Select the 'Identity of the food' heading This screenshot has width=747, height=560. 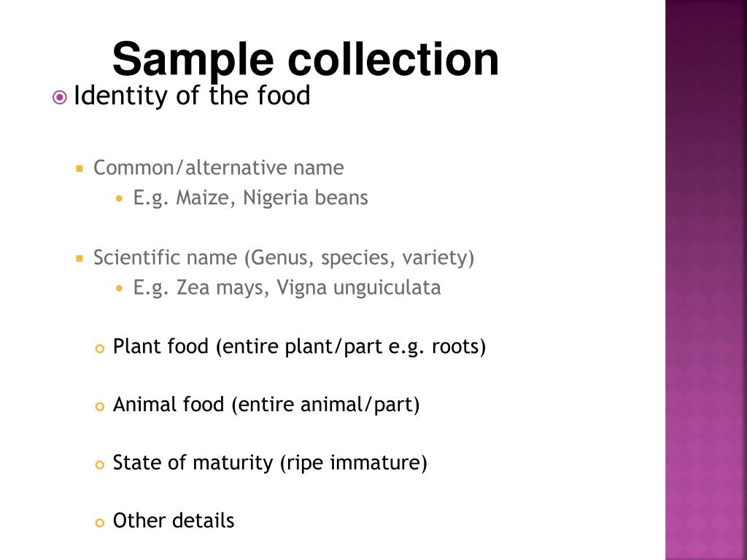coord(192,96)
